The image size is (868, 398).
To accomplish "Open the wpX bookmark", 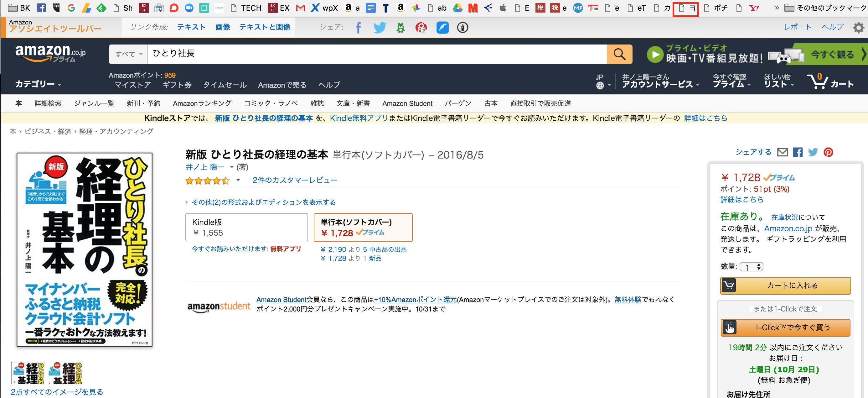I will pyautogui.click(x=324, y=8).
